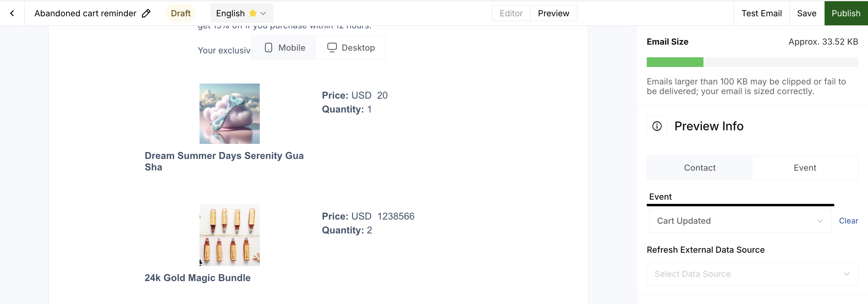This screenshot has height=304, width=868.
Task: Click the desktop monitor icon
Action: [332, 48]
